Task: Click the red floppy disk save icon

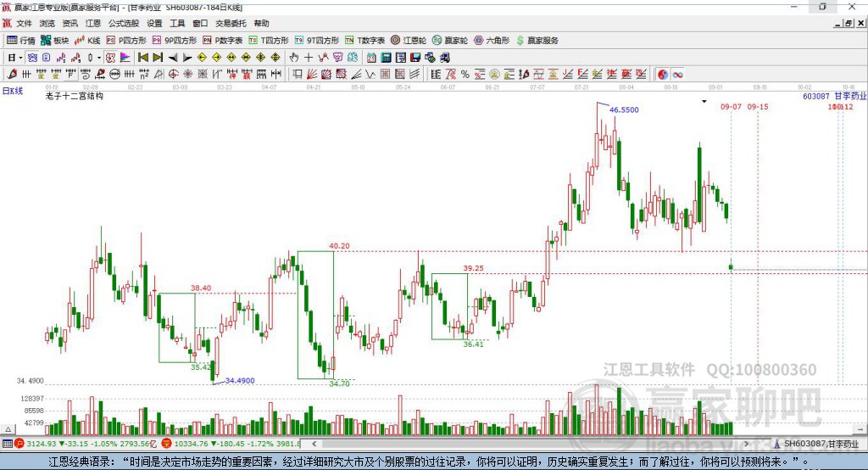Action: [415, 58]
